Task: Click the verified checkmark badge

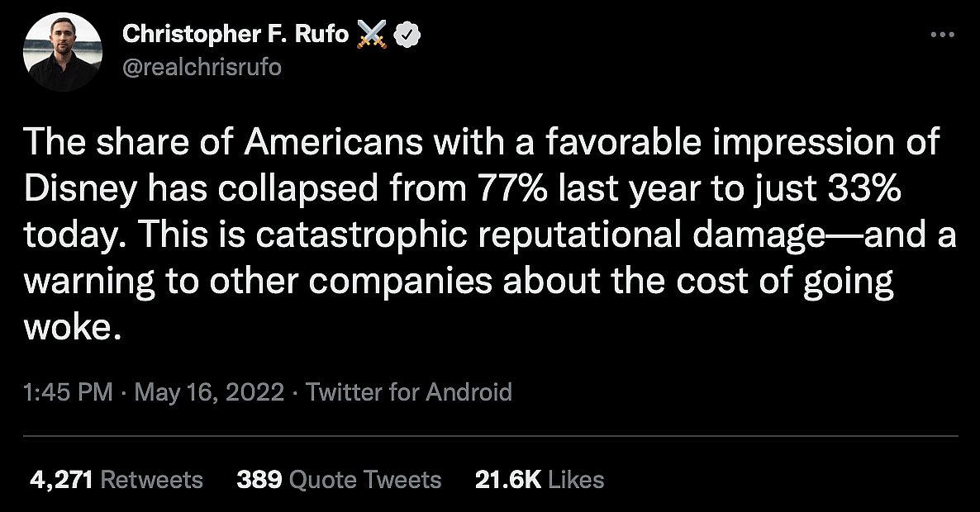Action: point(408,35)
